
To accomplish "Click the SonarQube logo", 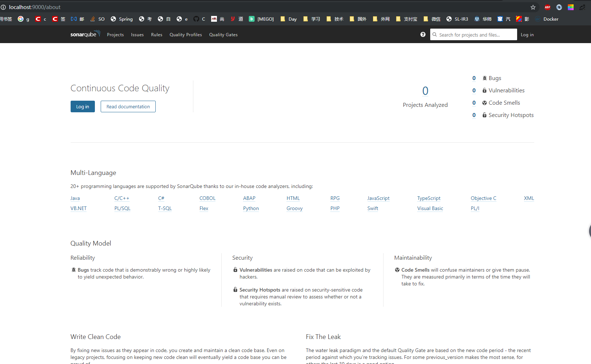I will pos(85,34).
